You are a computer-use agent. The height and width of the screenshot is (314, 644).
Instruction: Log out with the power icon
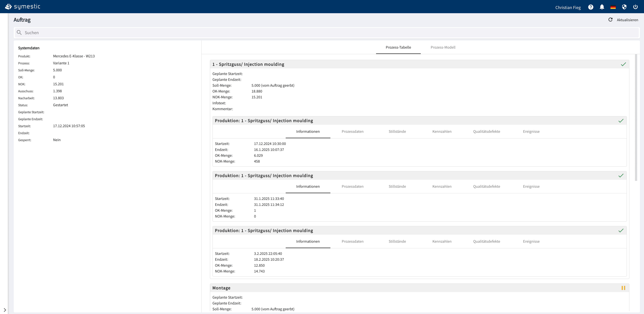pyautogui.click(x=635, y=7)
